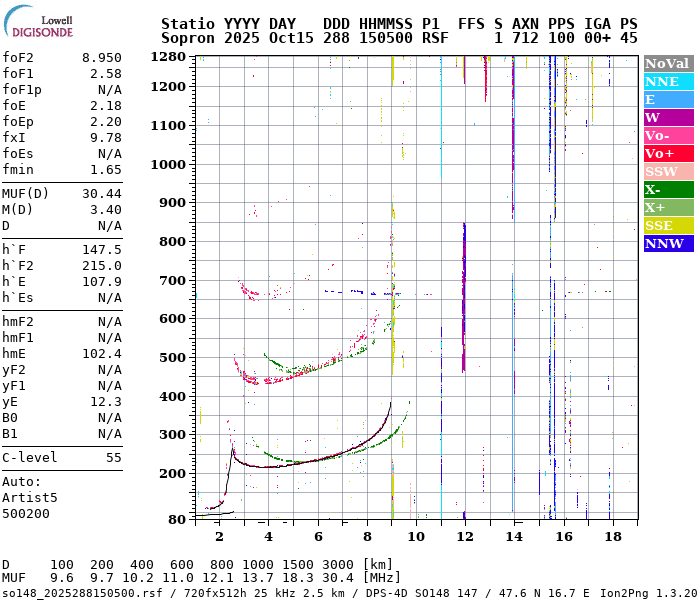Click the SSW legend entry

click(667, 171)
